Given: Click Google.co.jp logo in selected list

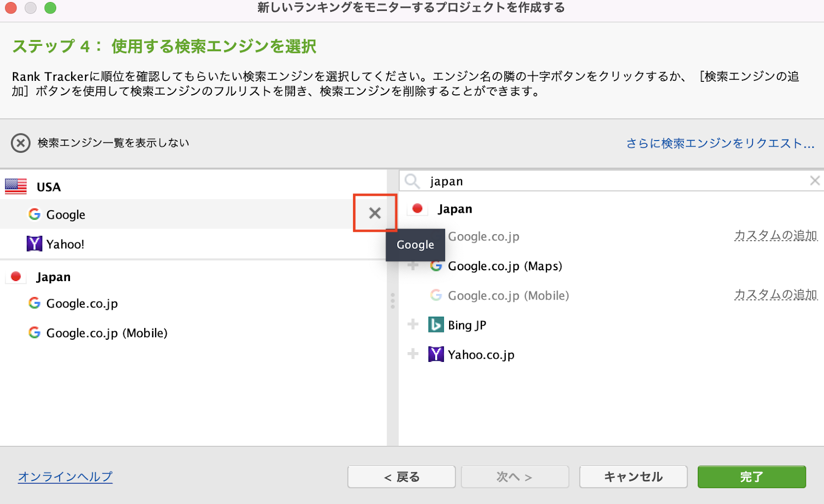Looking at the screenshot, I should point(35,303).
